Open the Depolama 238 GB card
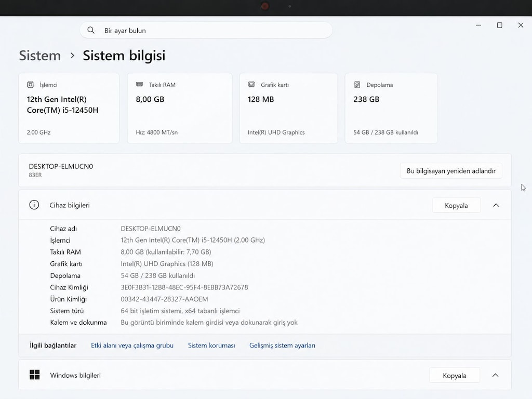Image resolution: width=532 pixels, height=399 pixels. coord(391,108)
